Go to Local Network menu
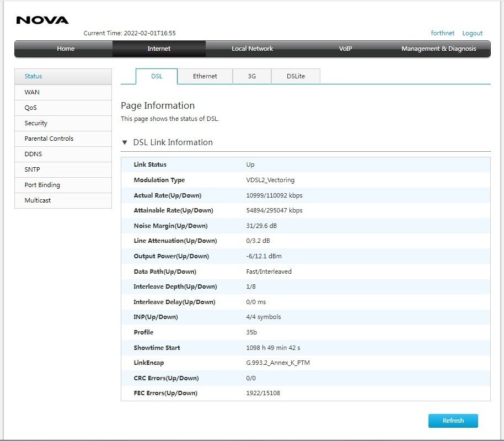Image resolution: width=504 pixels, height=441 pixels. (x=253, y=49)
